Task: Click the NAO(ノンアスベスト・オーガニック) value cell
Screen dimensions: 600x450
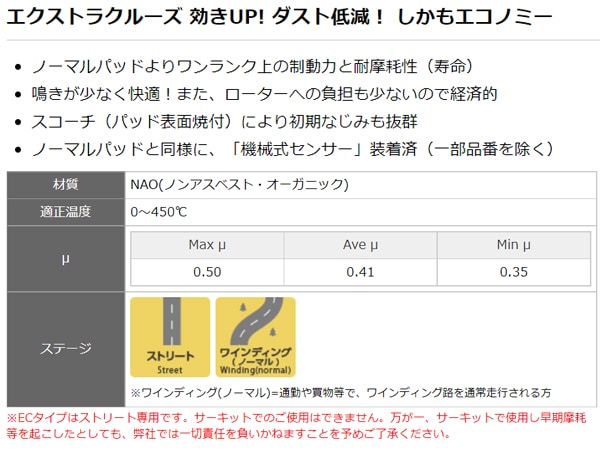Action: (x=238, y=184)
